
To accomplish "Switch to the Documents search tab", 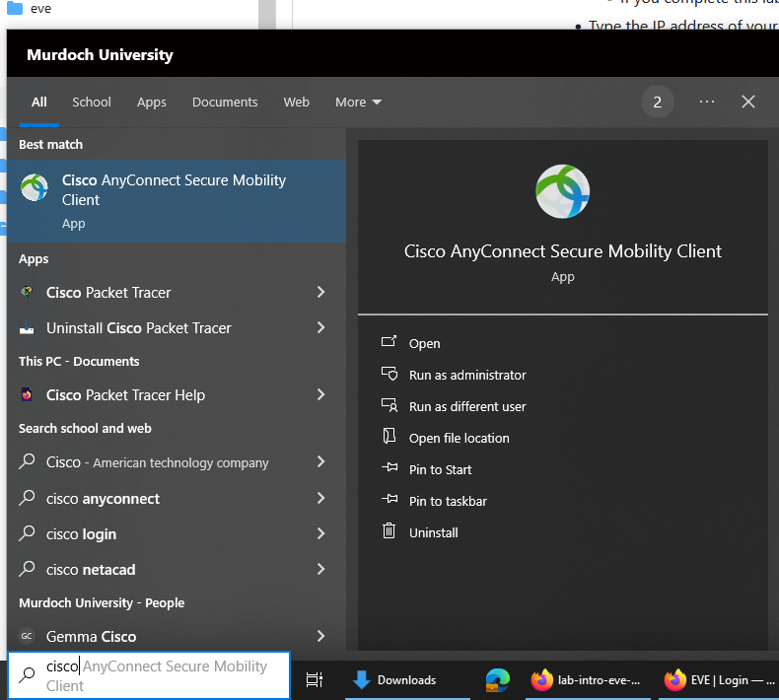I will [x=225, y=102].
